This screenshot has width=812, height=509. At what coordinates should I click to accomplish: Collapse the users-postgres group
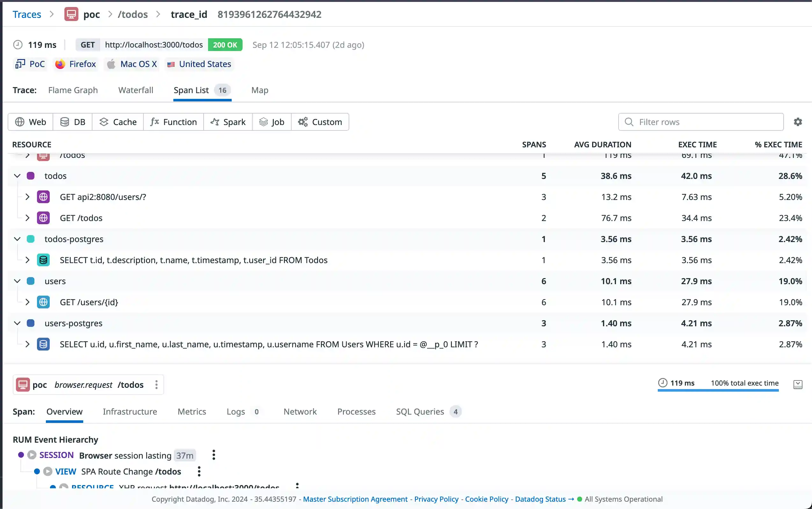(17, 323)
